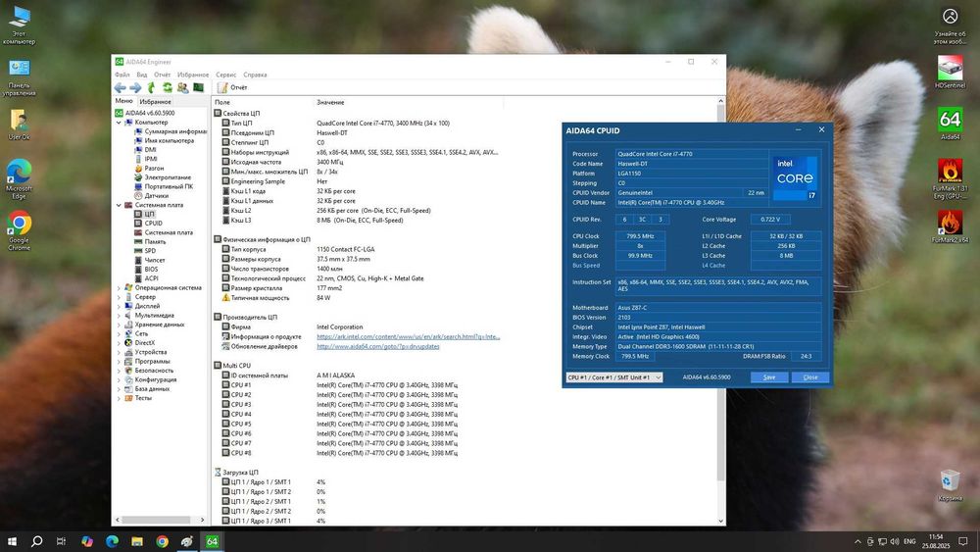Go forward with the blue right arrow
Screen dimensions: 980x552
click(135, 87)
